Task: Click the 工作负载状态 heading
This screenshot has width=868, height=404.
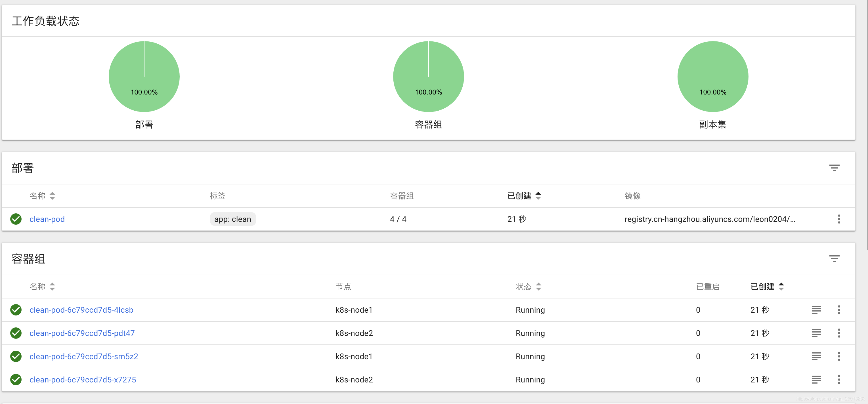Action: (46, 21)
